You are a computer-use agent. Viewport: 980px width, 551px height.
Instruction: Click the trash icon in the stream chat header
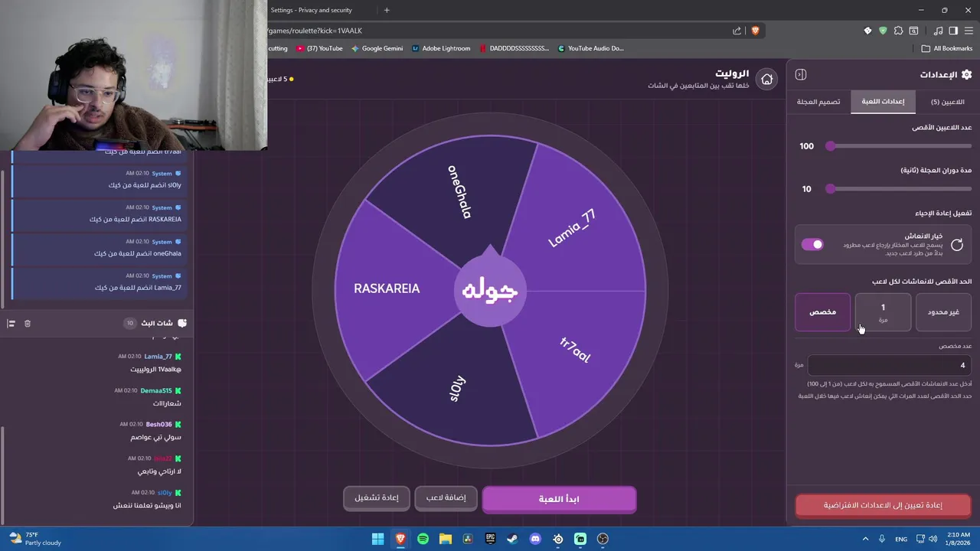tap(28, 324)
